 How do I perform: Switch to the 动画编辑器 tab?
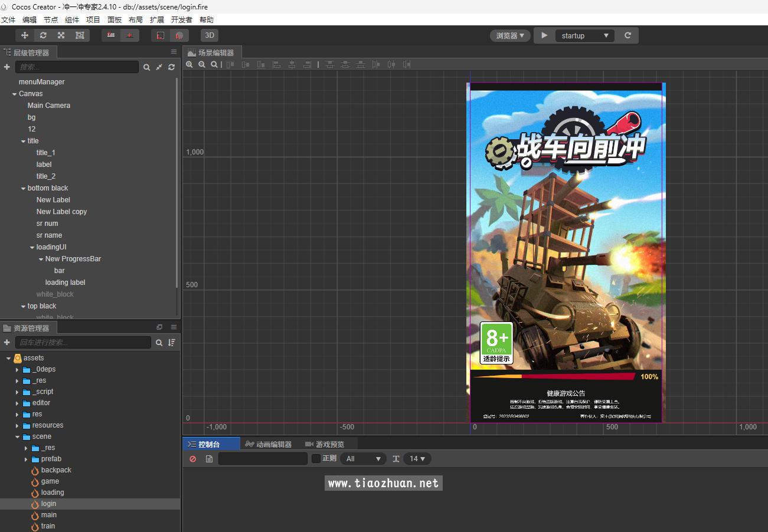pos(269,444)
